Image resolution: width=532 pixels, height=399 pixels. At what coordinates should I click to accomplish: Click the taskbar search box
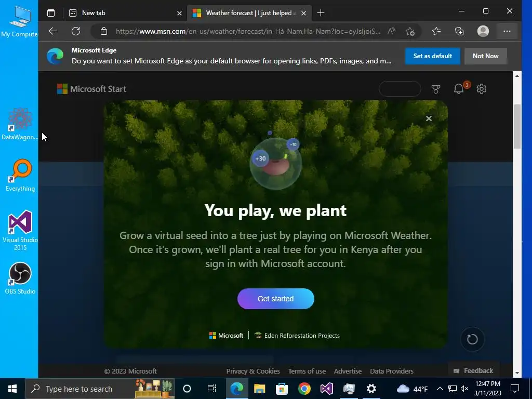(100, 389)
